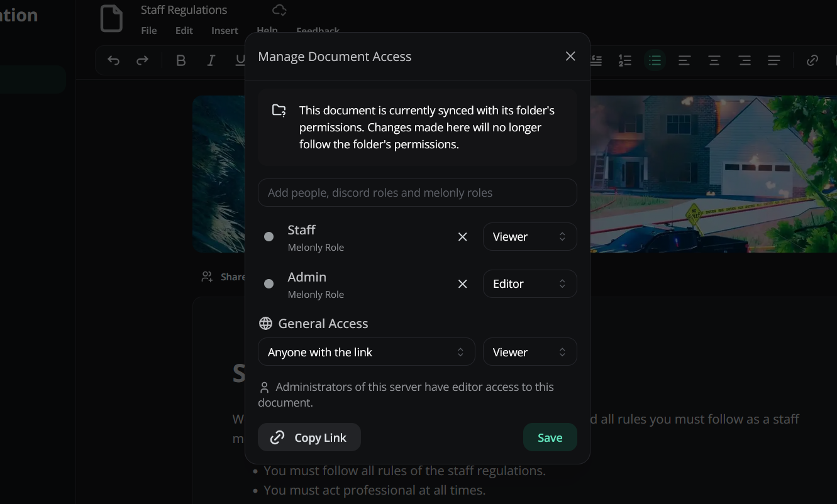Select the circle next to the Staff role
The width and height of the screenshot is (837, 504).
[x=269, y=236]
